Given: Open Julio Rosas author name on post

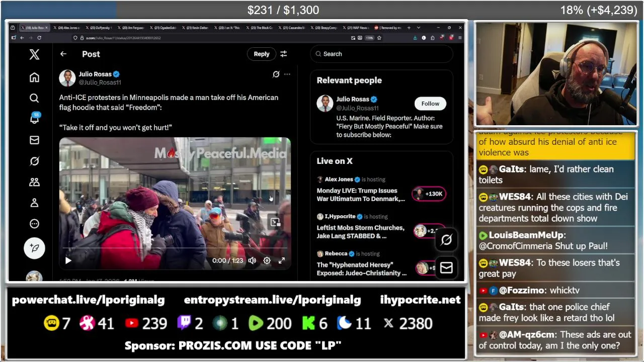Looking at the screenshot, I should point(95,74).
